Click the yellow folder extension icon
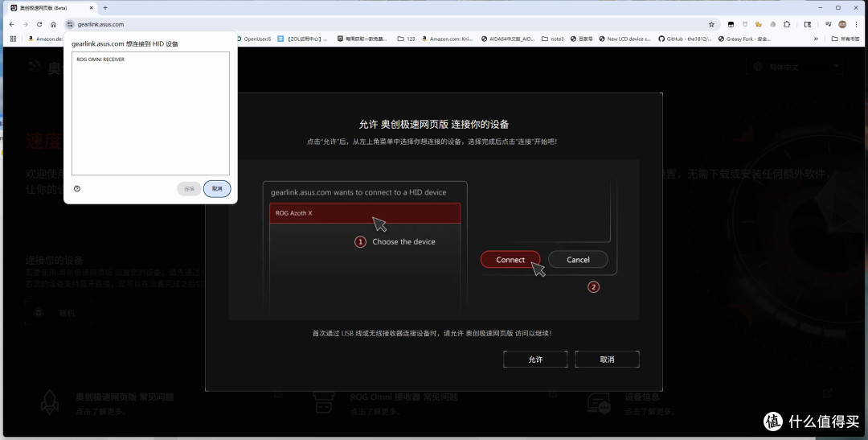 click(x=759, y=24)
